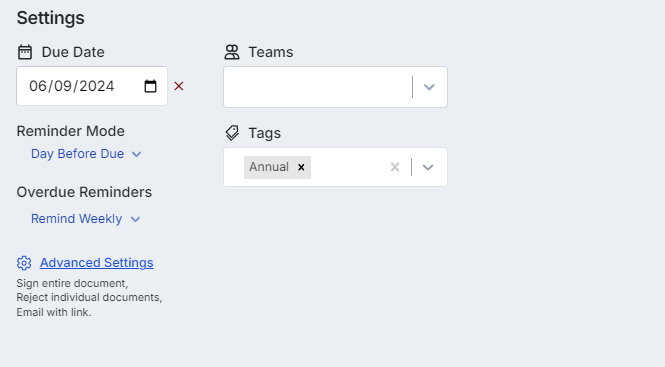
Task: Click the Due Date label text
Action: pos(73,52)
